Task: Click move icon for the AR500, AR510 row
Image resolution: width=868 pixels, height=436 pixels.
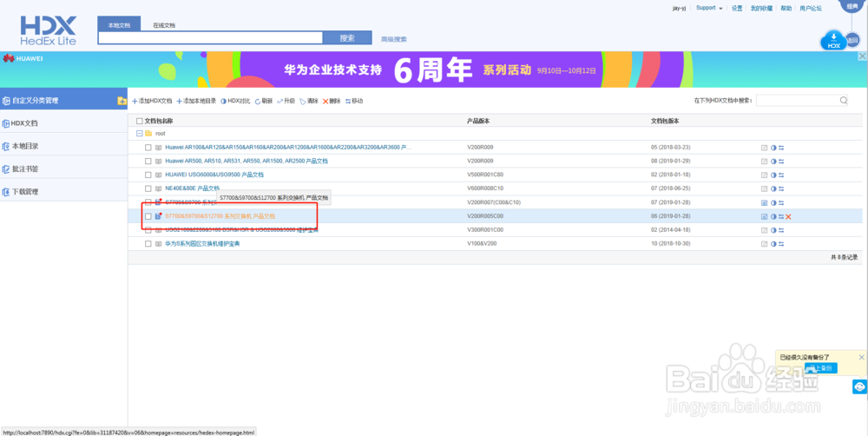Action: coord(781,162)
